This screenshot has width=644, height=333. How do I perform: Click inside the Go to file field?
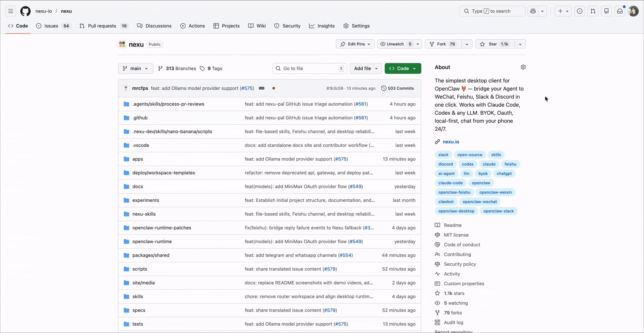[x=308, y=68]
